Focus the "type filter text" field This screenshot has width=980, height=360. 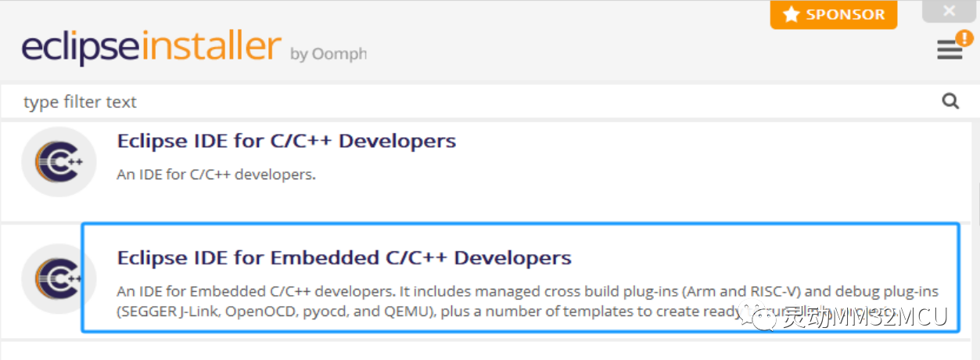pyautogui.click(x=469, y=102)
